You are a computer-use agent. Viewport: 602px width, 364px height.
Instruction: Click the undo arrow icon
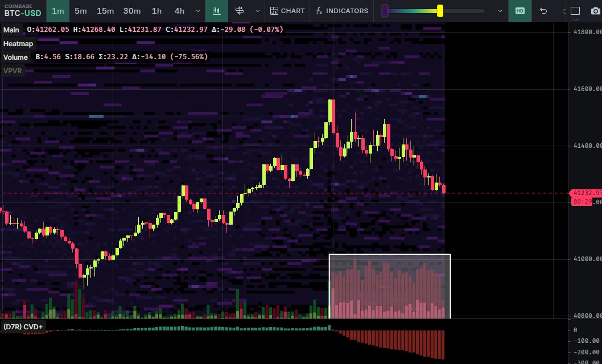point(543,11)
